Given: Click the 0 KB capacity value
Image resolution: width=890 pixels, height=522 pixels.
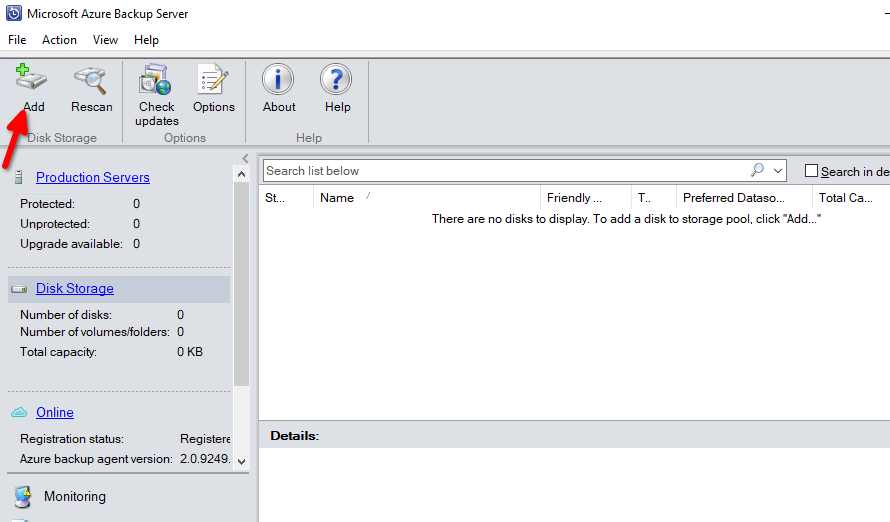Looking at the screenshot, I should tap(190, 352).
